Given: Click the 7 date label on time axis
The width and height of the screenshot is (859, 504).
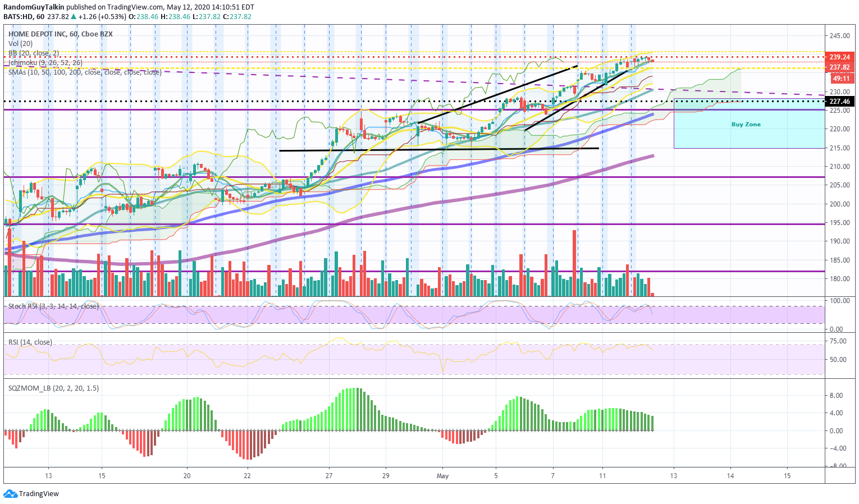Looking at the screenshot, I should [x=553, y=476].
